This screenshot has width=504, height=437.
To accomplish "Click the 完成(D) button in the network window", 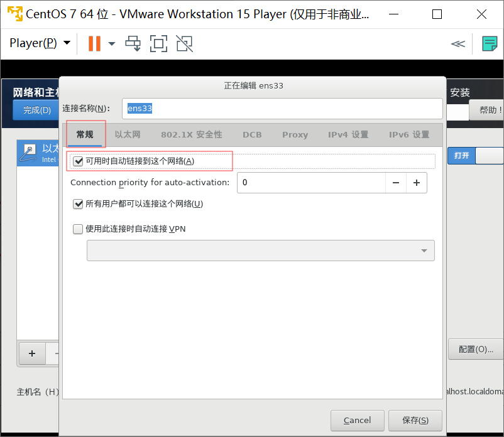I will pyautogui.click(x=36, y=110).
